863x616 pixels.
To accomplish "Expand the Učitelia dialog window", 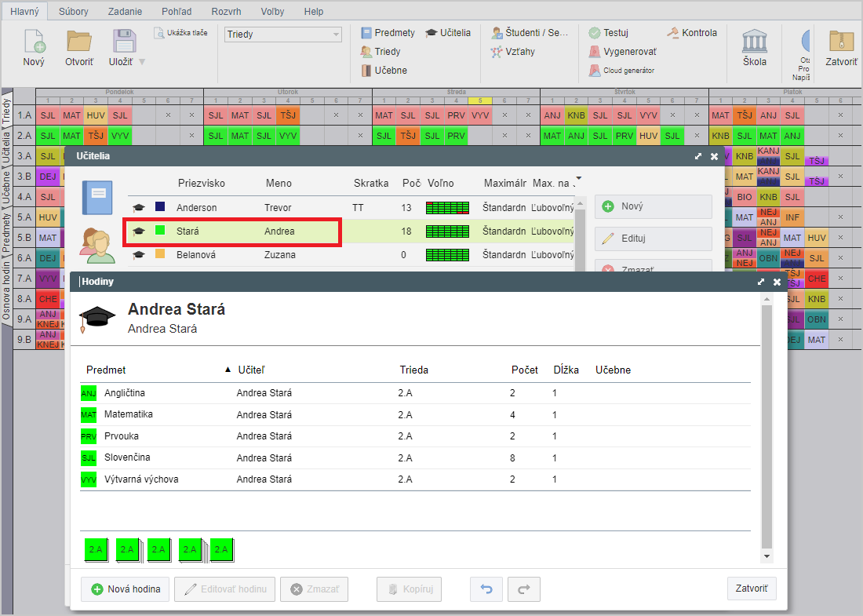I will click(698, 156).
